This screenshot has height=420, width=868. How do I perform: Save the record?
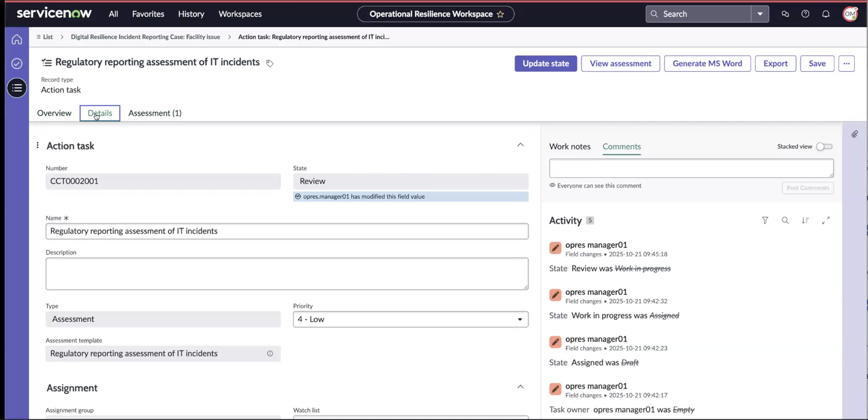[817, 63]
